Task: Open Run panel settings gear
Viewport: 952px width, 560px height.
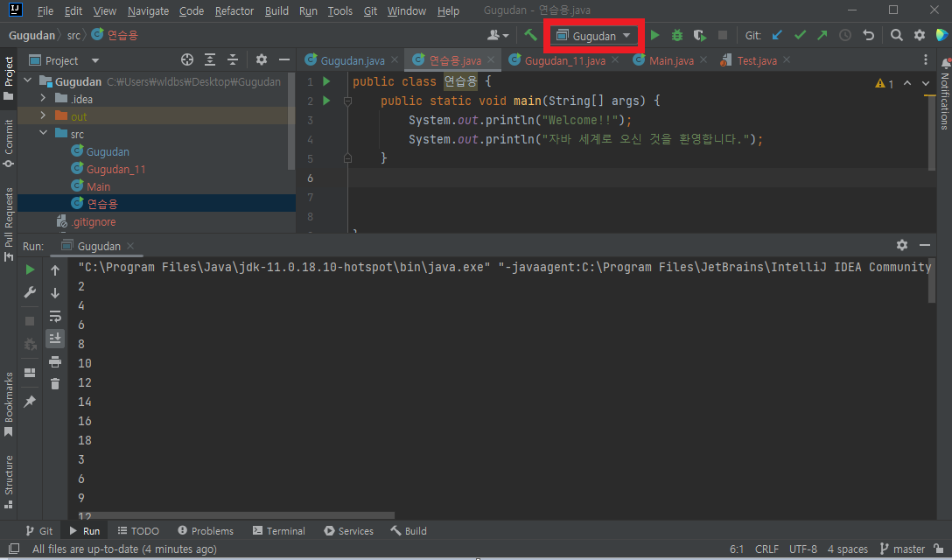Action: 902,245
